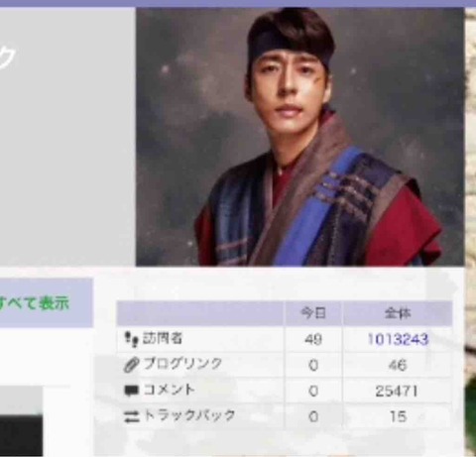Click the speech bubble icon beside コメント
The width and height of the screenshot is (476, 457).
point(131,391)
